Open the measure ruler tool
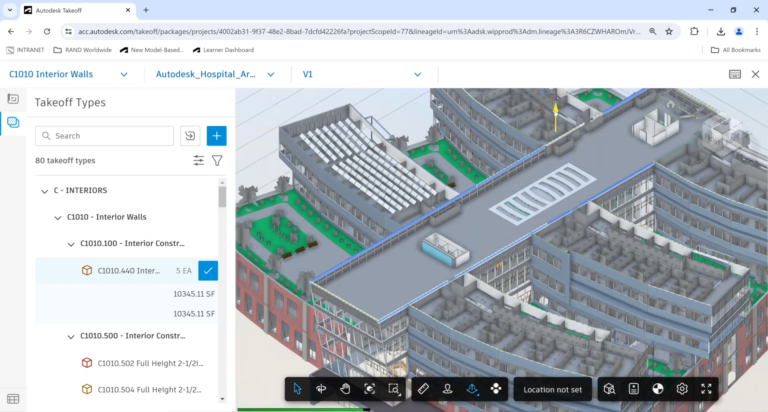 (x=423, y=389)
